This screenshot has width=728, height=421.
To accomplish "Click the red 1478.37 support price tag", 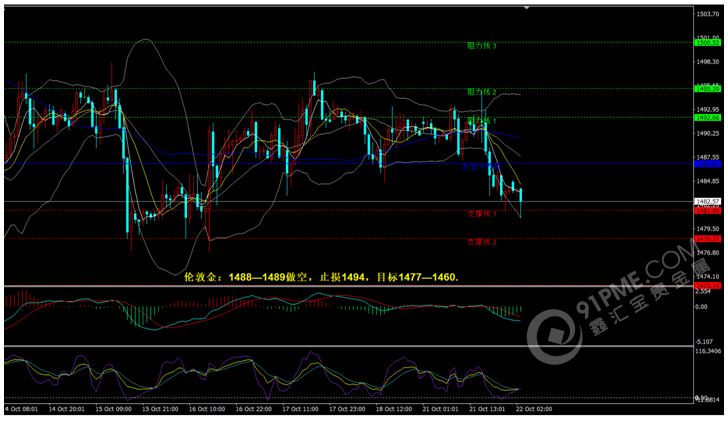I will pyautogui.click(x=708, y=239).
